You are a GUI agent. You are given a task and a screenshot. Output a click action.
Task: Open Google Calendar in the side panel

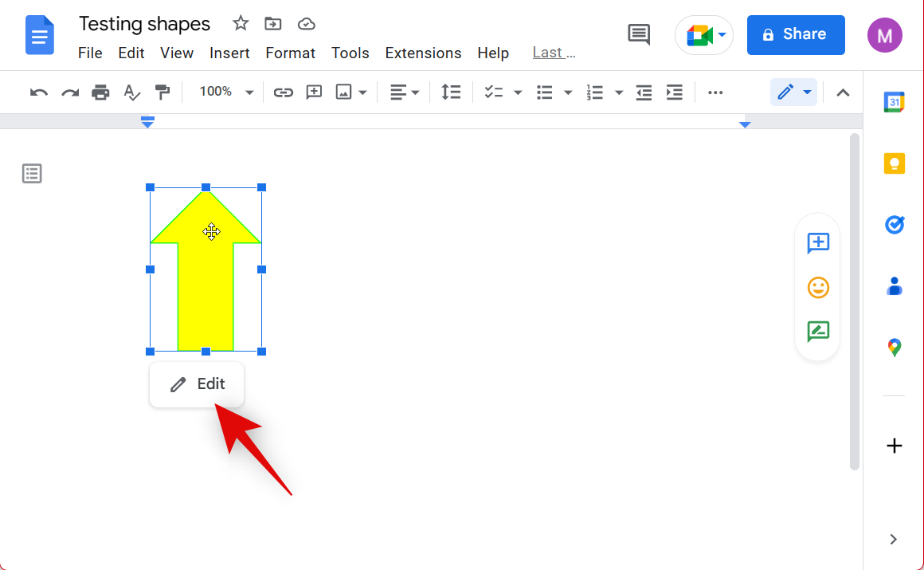(x=894, y=102)
